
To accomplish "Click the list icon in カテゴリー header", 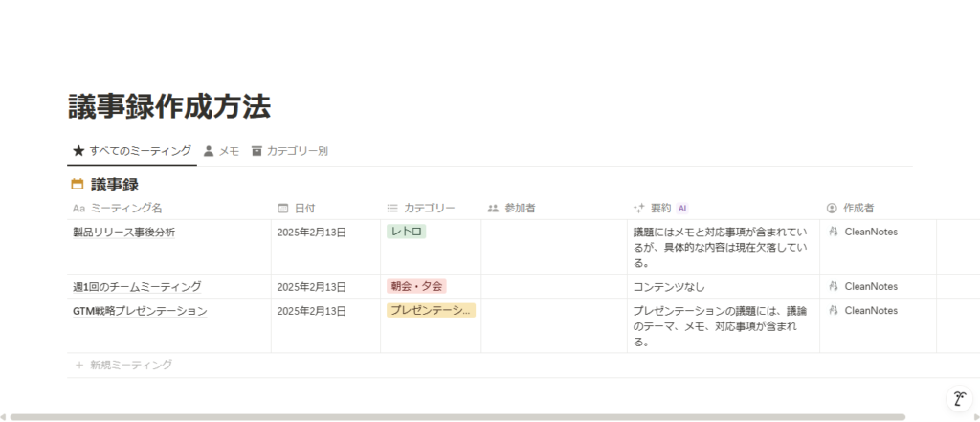I will (392, 209).
